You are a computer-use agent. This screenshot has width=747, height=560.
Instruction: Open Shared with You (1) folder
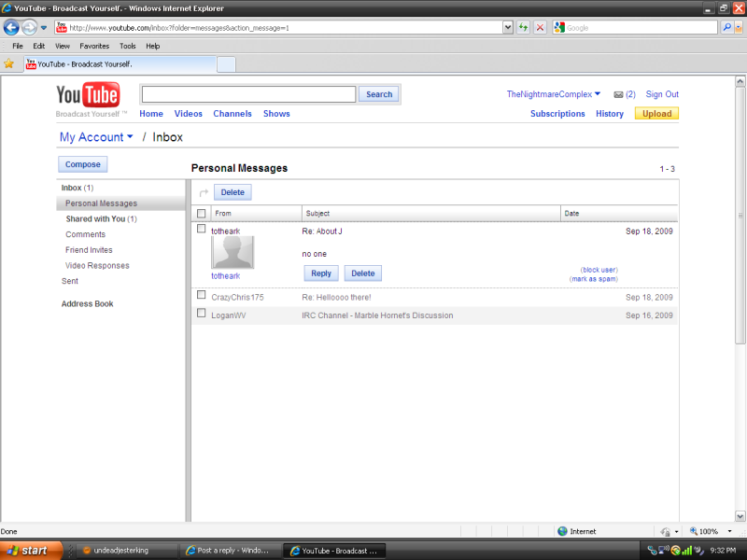[102, 218]
